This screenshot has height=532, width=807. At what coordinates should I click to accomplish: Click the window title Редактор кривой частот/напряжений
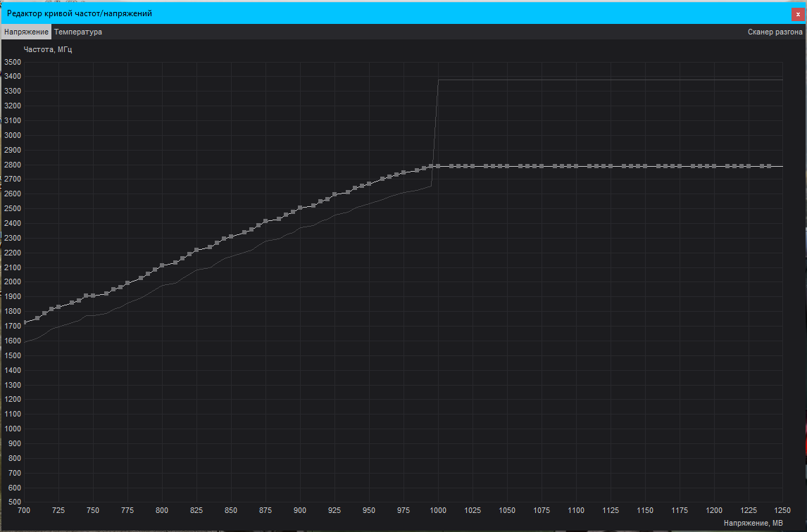pos(80,13)
